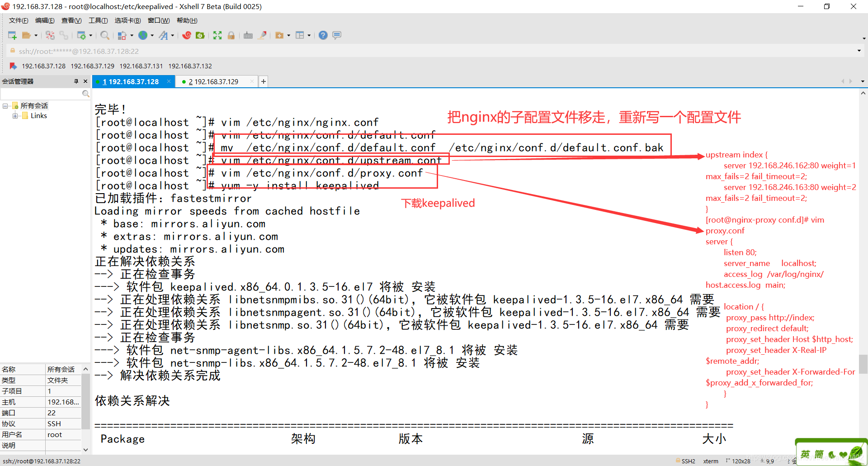Image resolution: width=868 pixels, height=466 pixels.
Task: Close the 192.168.37.128 tab
Action: [169, 81]
